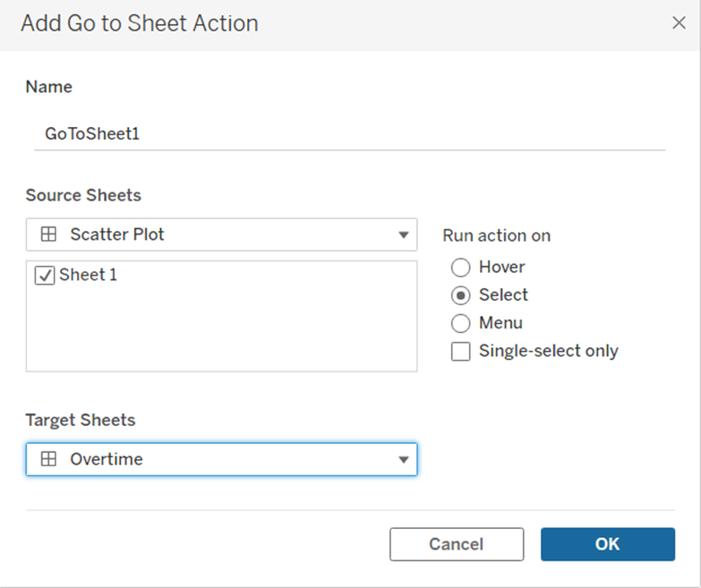
Task: Click the Name field containing GoToSheet1
Action: coord(349,134)
